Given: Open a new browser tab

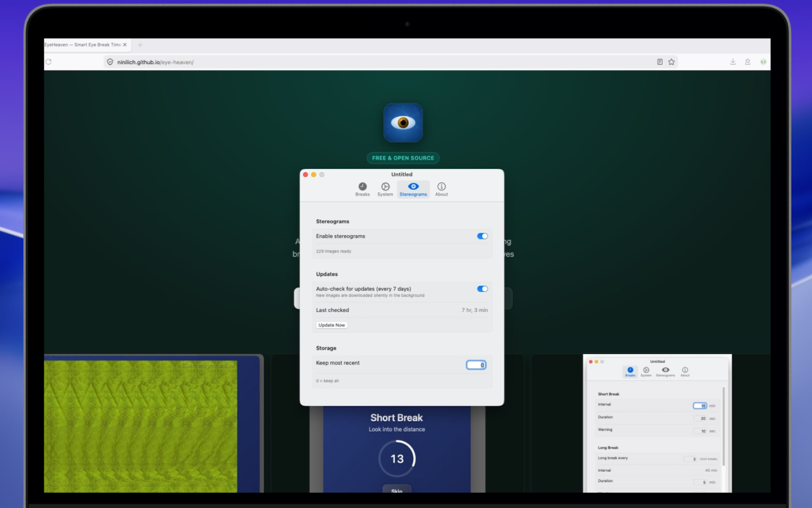Looking at the screenshot, I should click(140, 45).
